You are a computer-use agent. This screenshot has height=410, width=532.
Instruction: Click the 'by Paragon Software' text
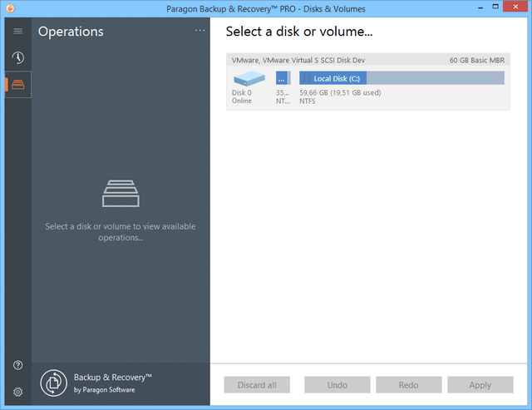(x=104, y=390)
